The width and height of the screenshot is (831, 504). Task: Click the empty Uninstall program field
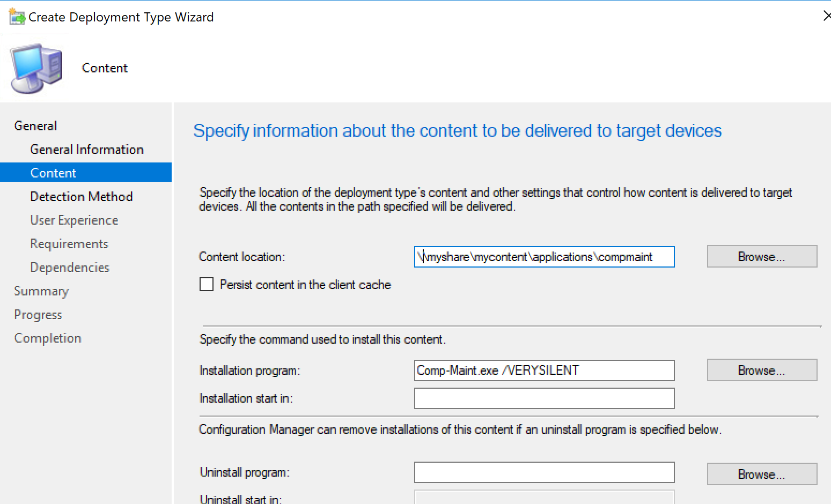tap(544, 472)
